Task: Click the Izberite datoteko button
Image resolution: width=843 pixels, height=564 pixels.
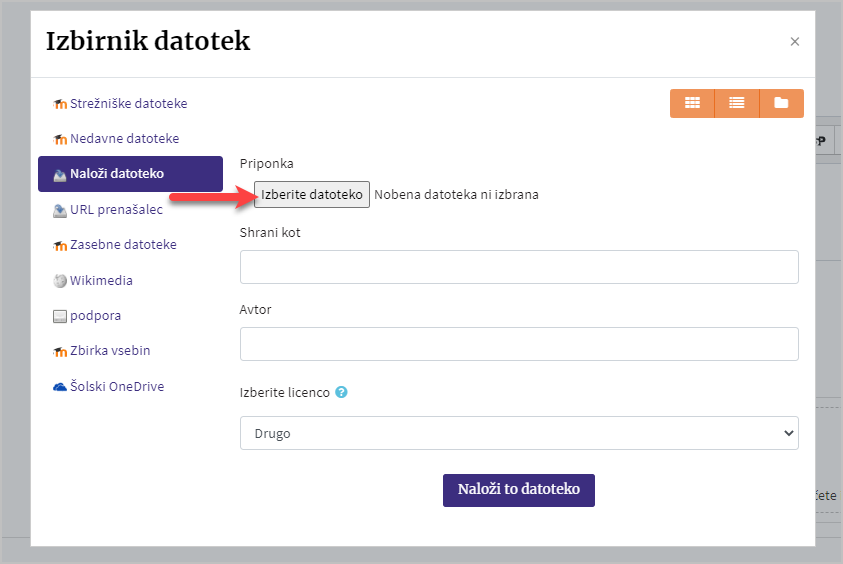Action: 312,194
